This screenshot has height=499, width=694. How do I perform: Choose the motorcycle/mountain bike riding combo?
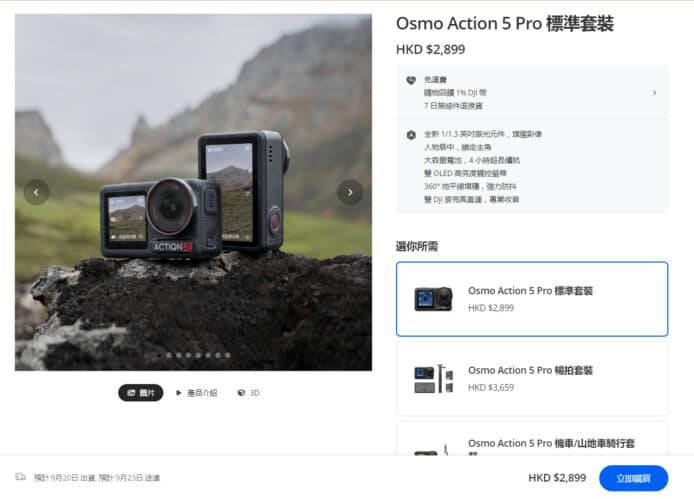coord(532,438)
